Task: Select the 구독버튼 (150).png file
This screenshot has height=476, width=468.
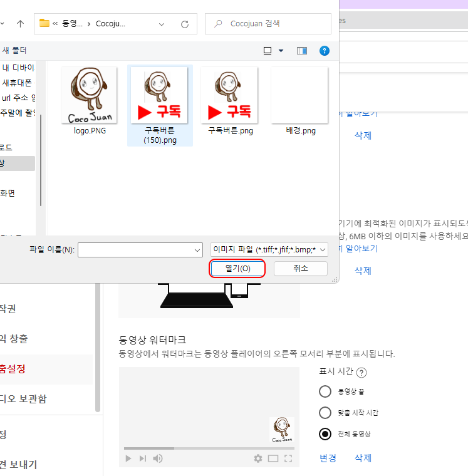Action: (160, 105)
